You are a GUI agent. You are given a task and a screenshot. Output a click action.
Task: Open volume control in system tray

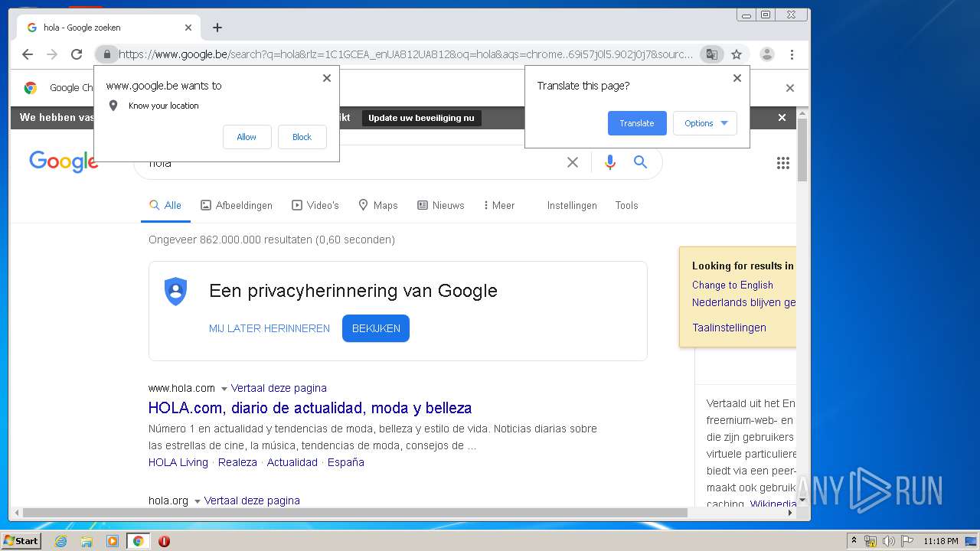point(889,541)
